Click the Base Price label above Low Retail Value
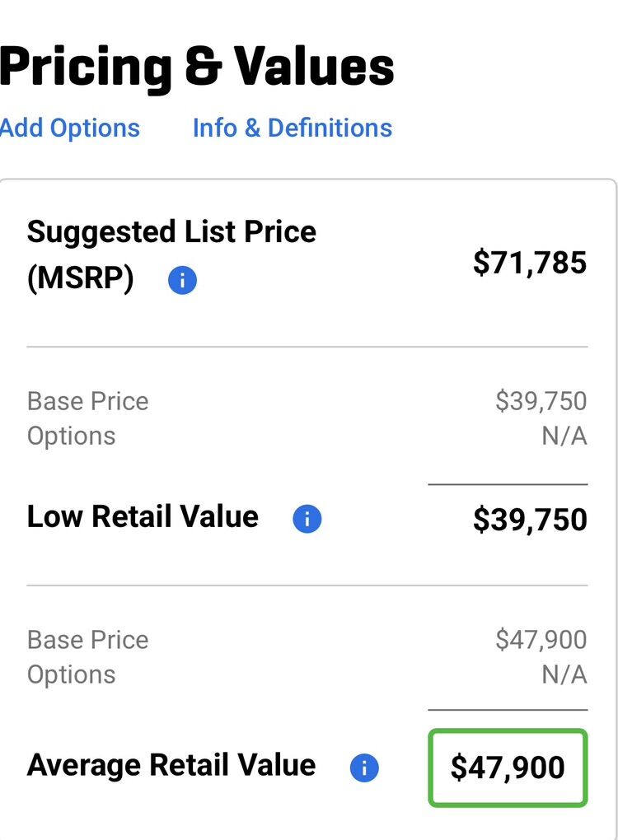This screenshot has height=840, width=618. coord(88,402)
